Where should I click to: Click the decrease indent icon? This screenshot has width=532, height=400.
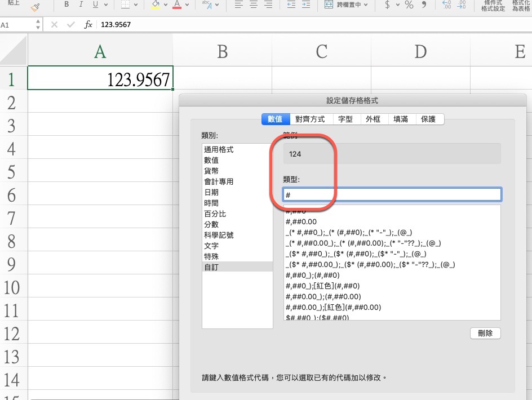(x=291, y=5)
